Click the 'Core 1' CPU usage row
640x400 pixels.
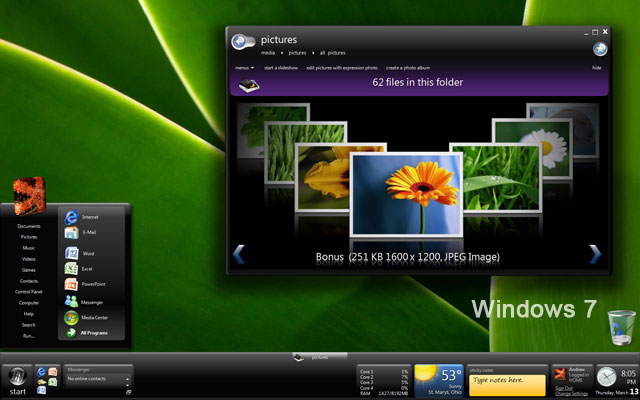click(383, 372)
